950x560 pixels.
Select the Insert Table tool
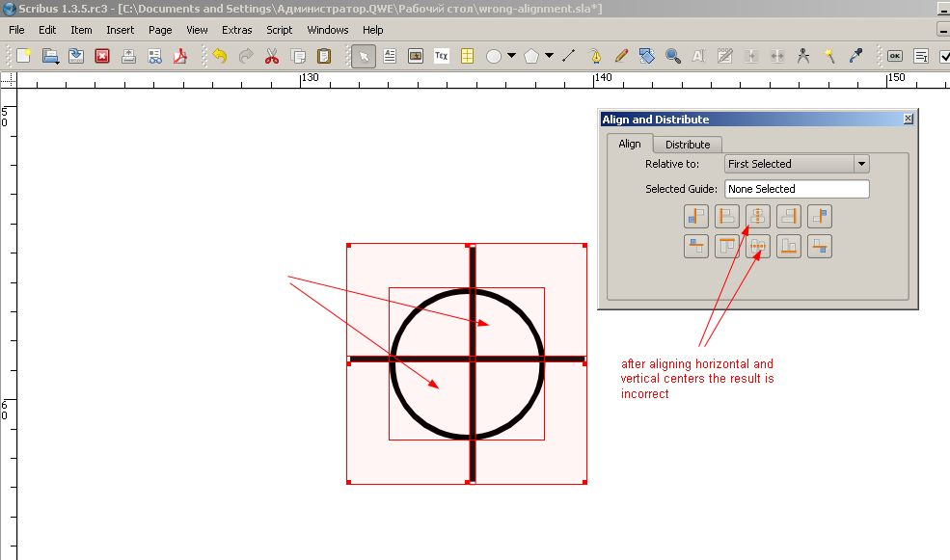[468, 56]
